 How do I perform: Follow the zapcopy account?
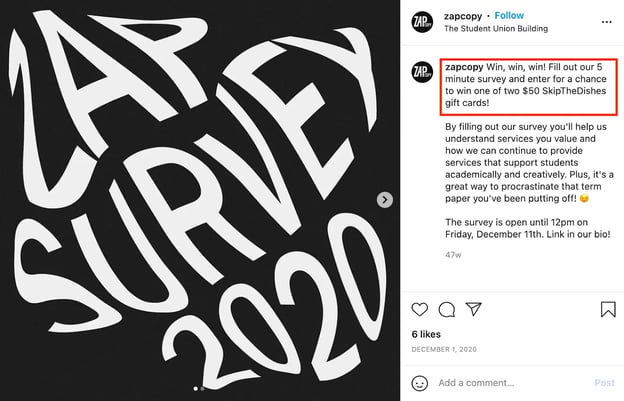(x=509, y=16)
